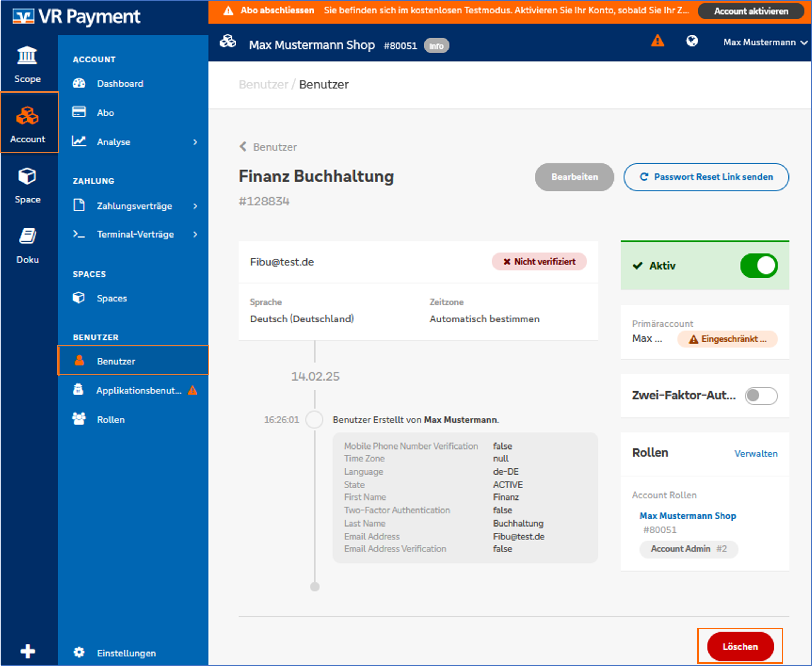This screenshot has width=812, height=666.
Task: Open the Max Mustermann Shop role link
Action: [687, 516]
